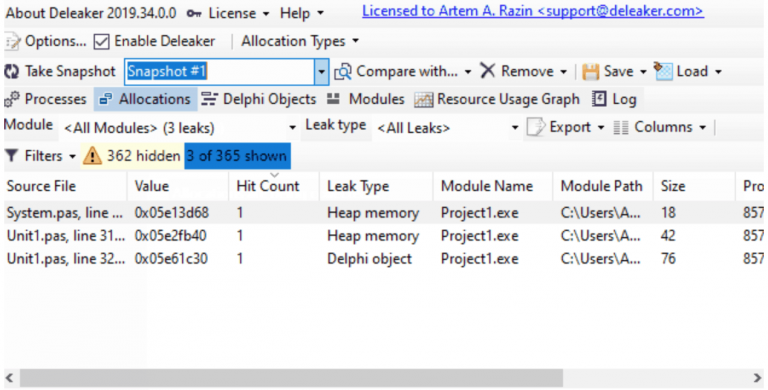Open the Licensed to Artem A. Razin link

[533, 11]
